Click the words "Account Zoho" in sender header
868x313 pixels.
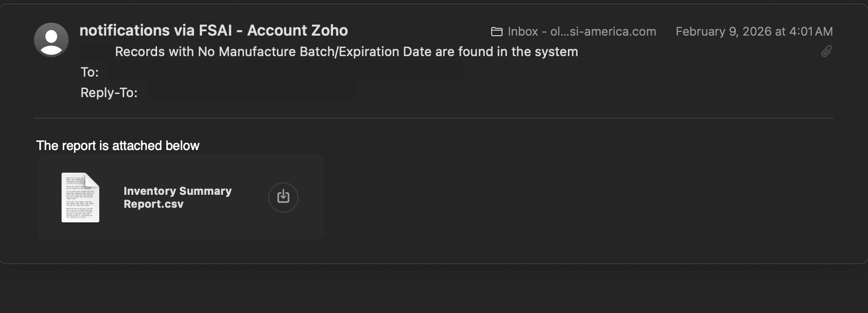pyautogui.click(x=297, y=31)
